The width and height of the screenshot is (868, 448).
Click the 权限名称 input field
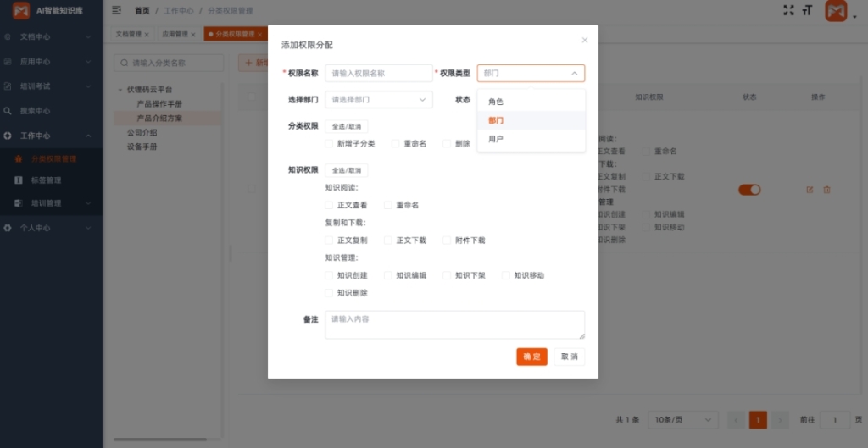(x=379, y=73)
